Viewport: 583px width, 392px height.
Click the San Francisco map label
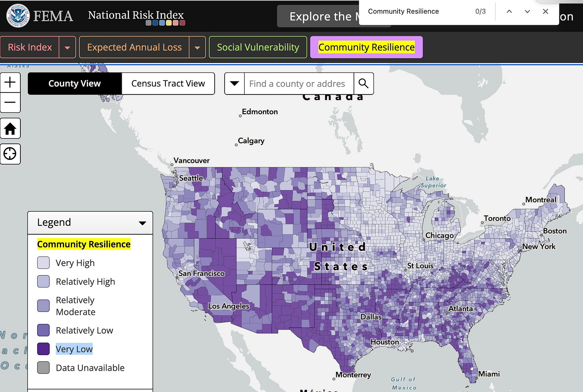pos(201,273)
